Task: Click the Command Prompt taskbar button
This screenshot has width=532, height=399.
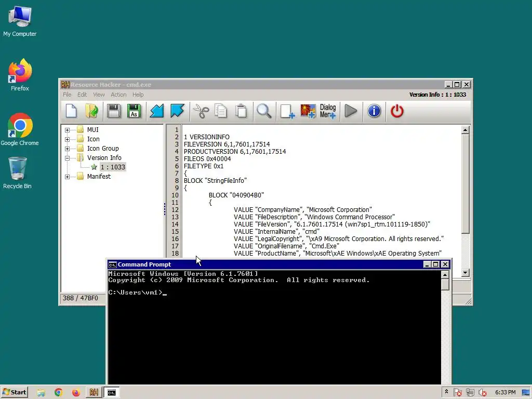Action: 112,393
